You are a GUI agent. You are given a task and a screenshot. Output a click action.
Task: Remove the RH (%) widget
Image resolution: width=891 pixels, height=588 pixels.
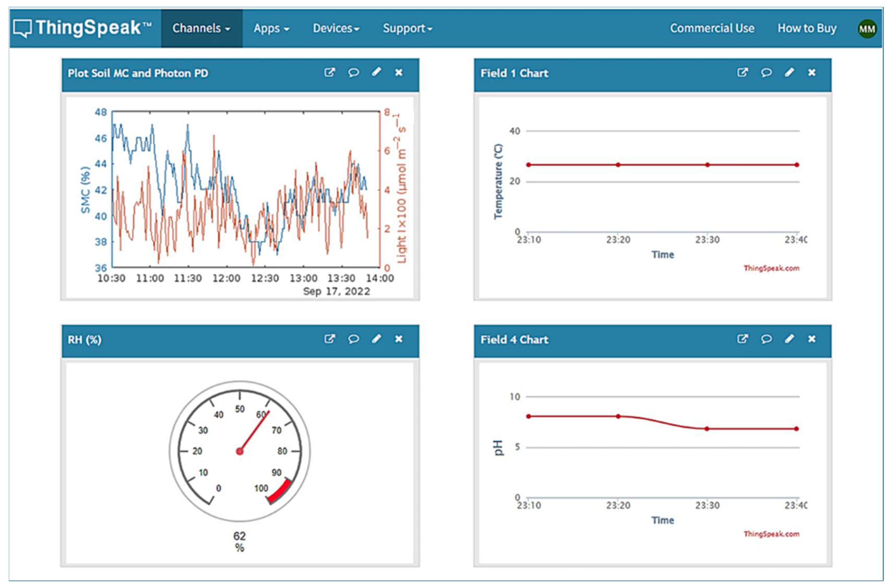399,339
